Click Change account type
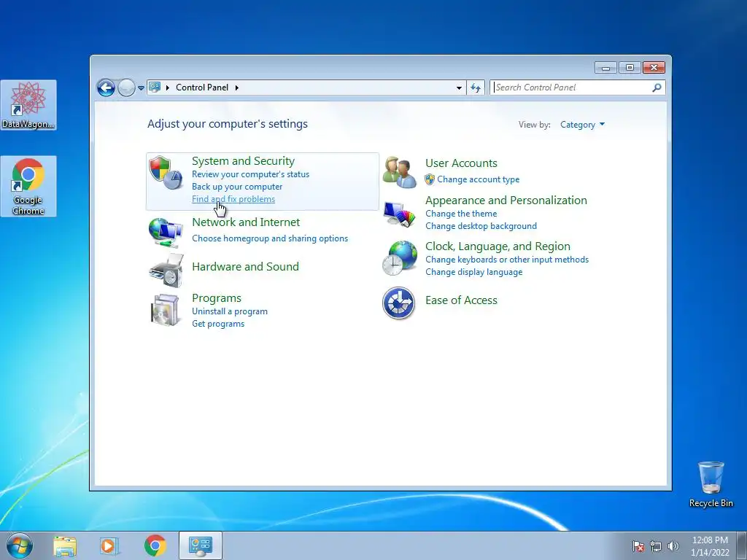This screenshot has height=560, width=747. coord(479,179)
